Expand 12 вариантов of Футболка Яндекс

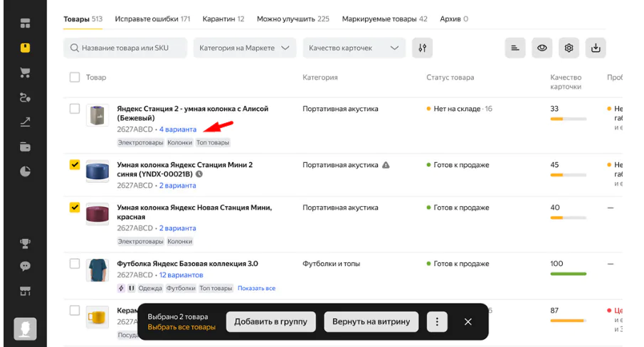pyautogui.click(x=181, y=274)
